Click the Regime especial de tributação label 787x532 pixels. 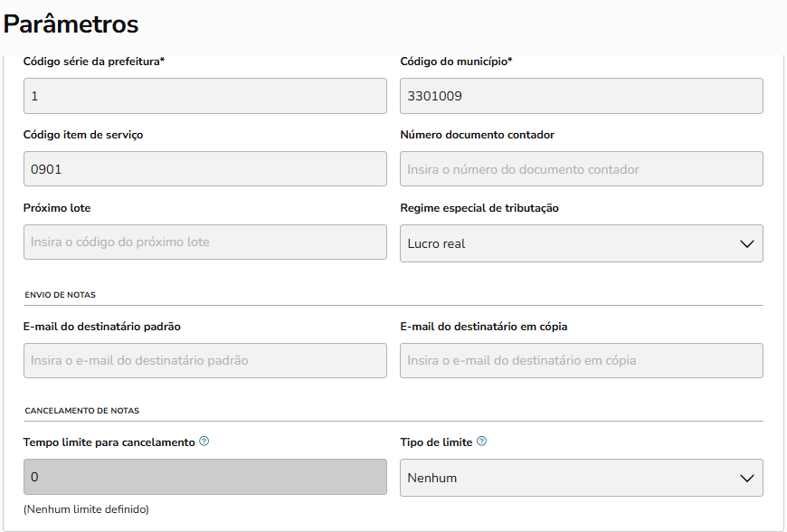[479, 208]
